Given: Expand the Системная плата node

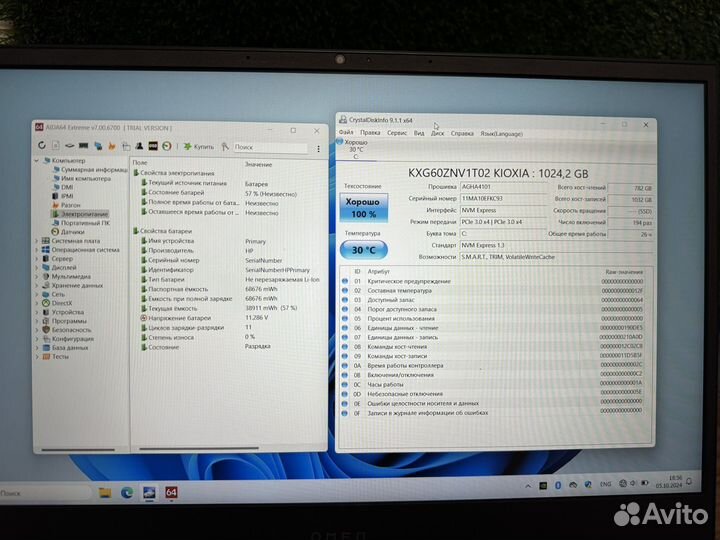Looking at the screenshot, I should [37, 241].
